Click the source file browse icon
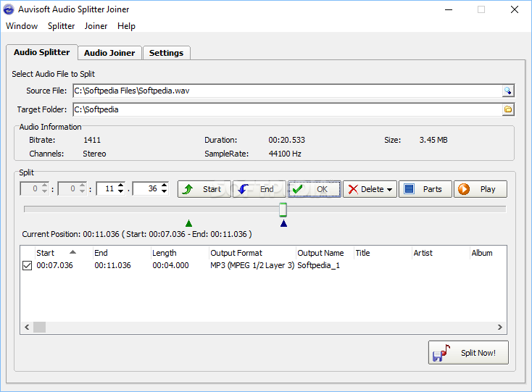 (x=508, y=91)
